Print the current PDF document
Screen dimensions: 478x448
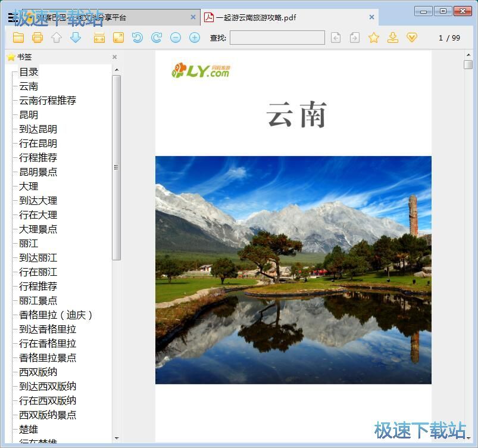[37, 38]
